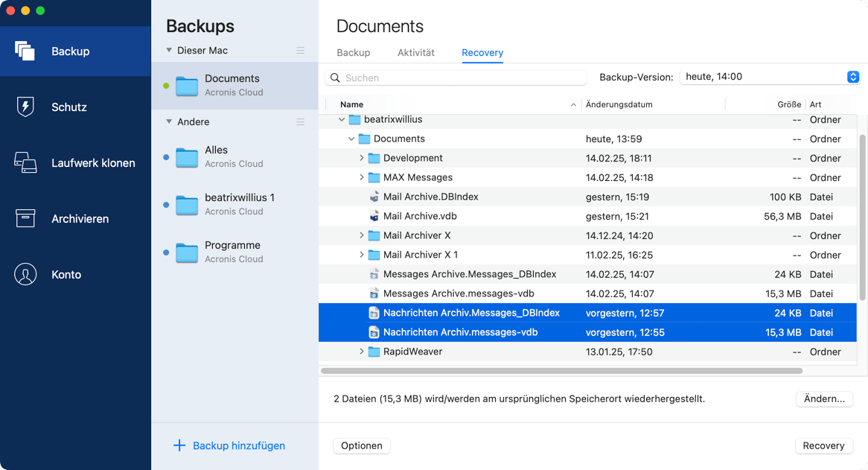Collapse the beatrixwillius folder chevron
The height and width of the screenshot is (470, 868).
pyautogui.click(x=342, y=120)
